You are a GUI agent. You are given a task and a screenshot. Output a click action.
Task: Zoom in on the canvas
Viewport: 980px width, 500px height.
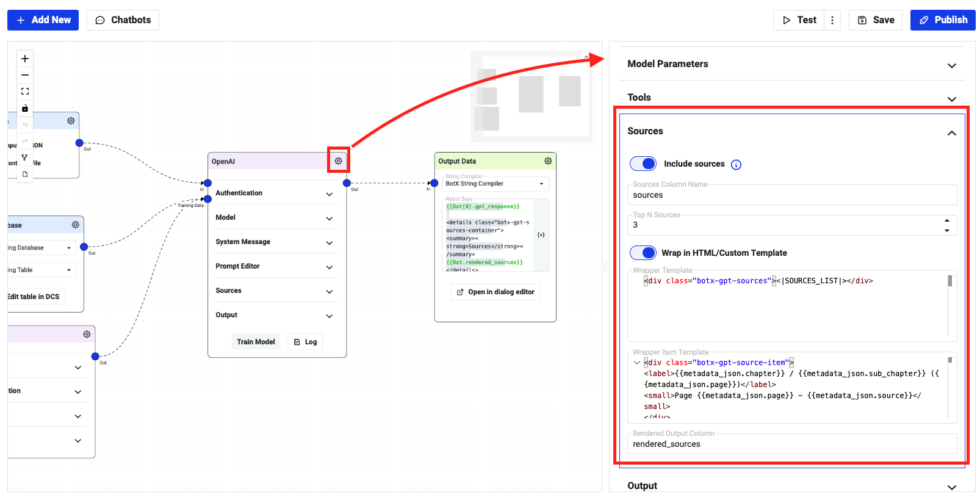[25, 59]
